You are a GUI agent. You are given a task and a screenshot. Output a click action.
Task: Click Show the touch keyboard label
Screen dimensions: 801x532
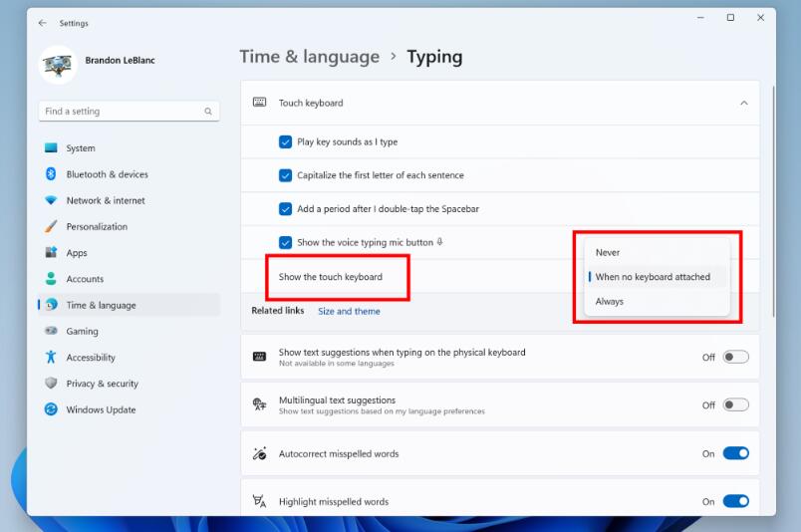(x=331, y=277)
